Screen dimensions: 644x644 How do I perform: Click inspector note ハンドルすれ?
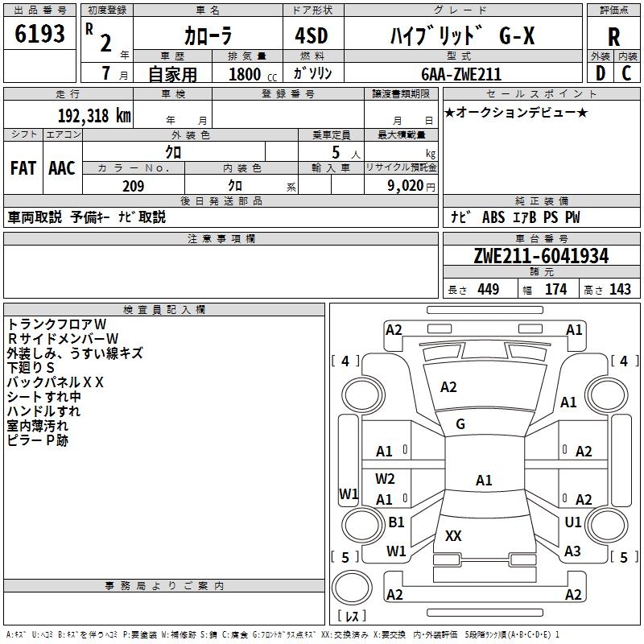[x=43, y=411]
